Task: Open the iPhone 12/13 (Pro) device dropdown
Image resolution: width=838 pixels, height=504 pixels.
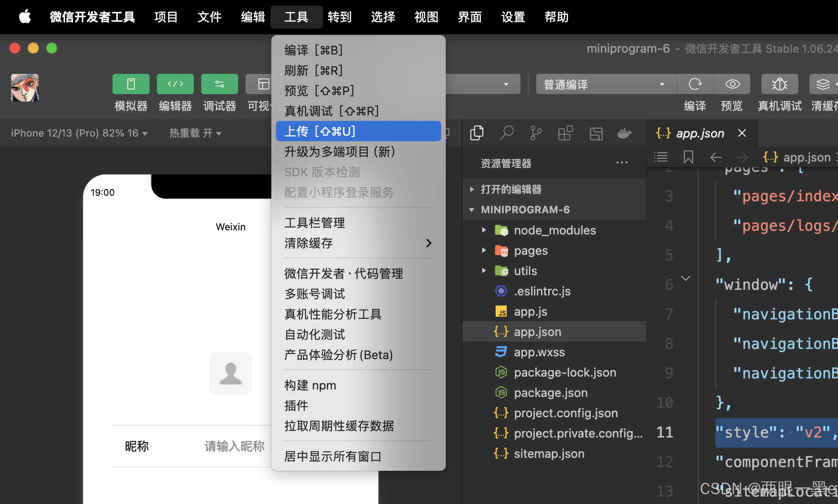Action: pyautogui.click(x=79, y=133)
